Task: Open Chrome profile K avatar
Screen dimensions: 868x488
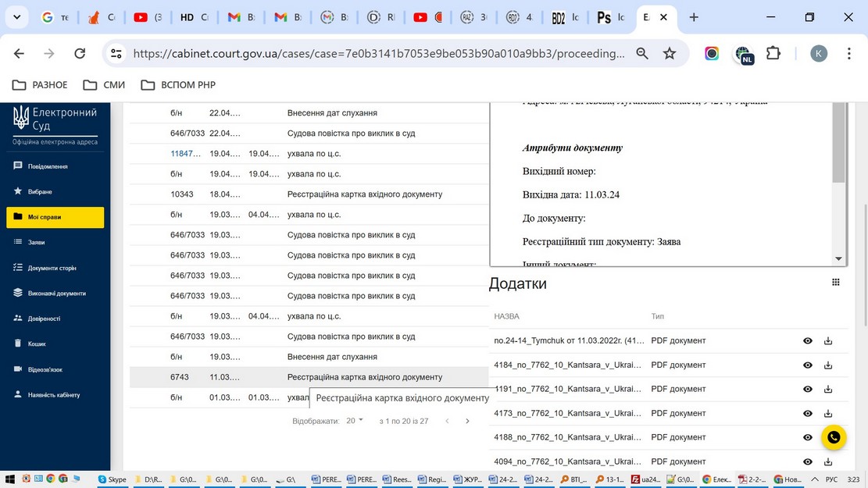Action: point(819,53)
